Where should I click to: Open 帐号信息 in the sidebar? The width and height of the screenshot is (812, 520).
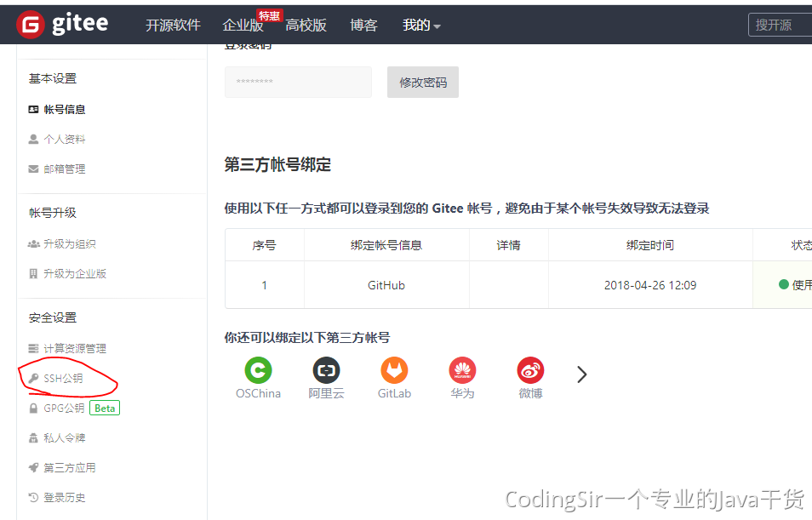(64, 109)
